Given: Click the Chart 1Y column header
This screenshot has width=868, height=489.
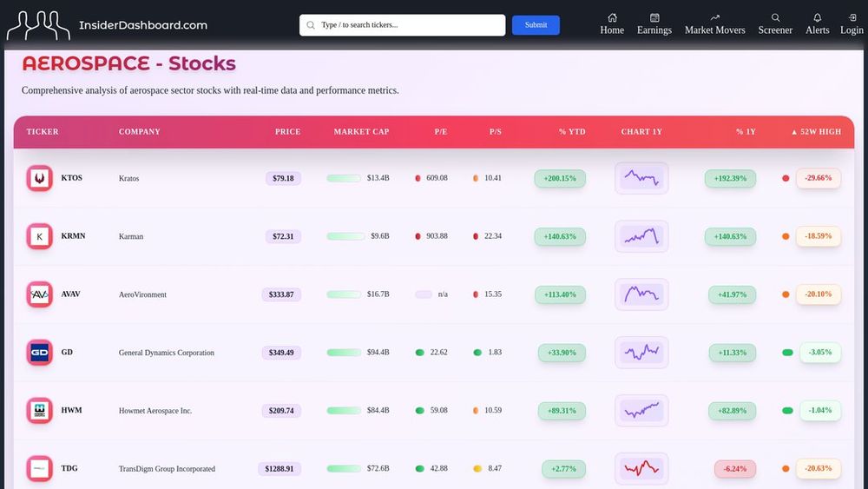Looking at the screenshot, I should (641, 132).
